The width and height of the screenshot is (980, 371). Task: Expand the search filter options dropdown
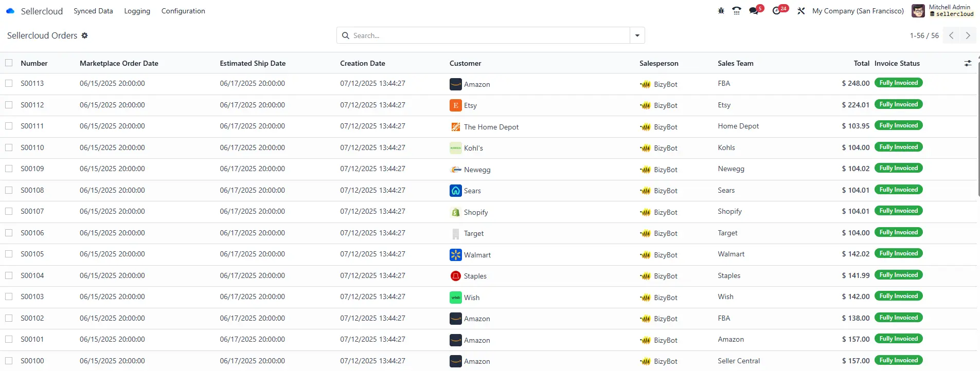[x=637, y=35]
